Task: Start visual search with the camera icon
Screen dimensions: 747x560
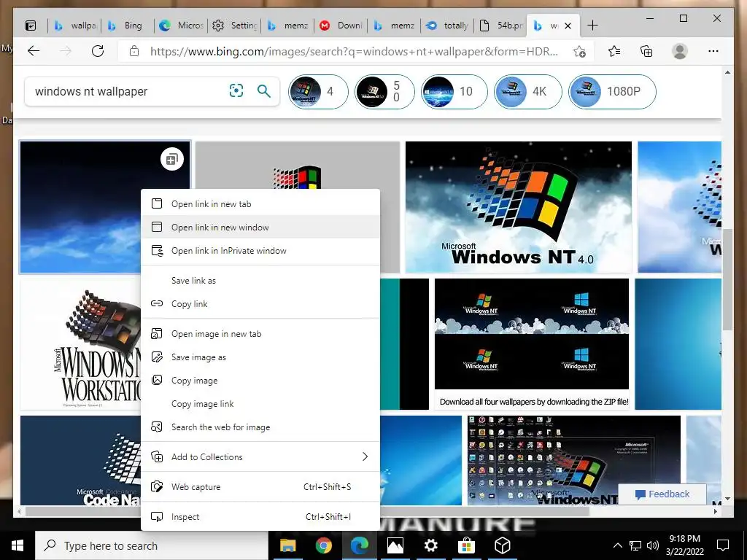Action: coord(236,90)
